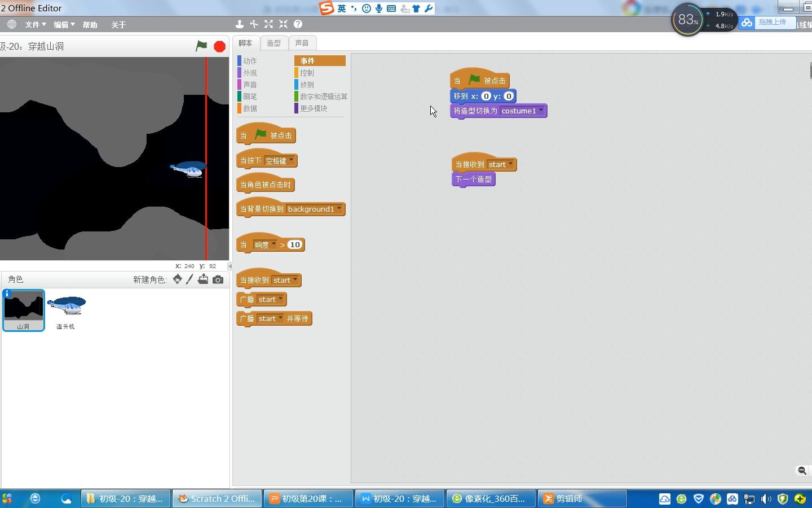
Task: Click palette block 当绿旗被点击
Action: pos(266,134)
